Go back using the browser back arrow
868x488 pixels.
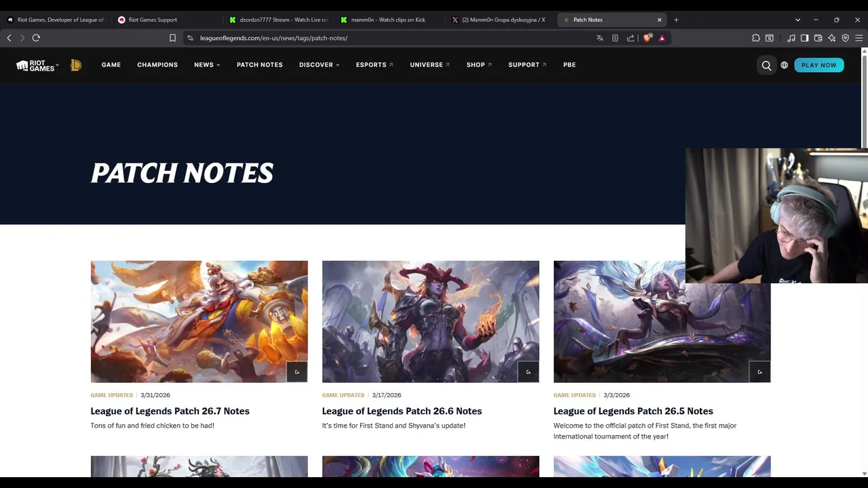9,38
